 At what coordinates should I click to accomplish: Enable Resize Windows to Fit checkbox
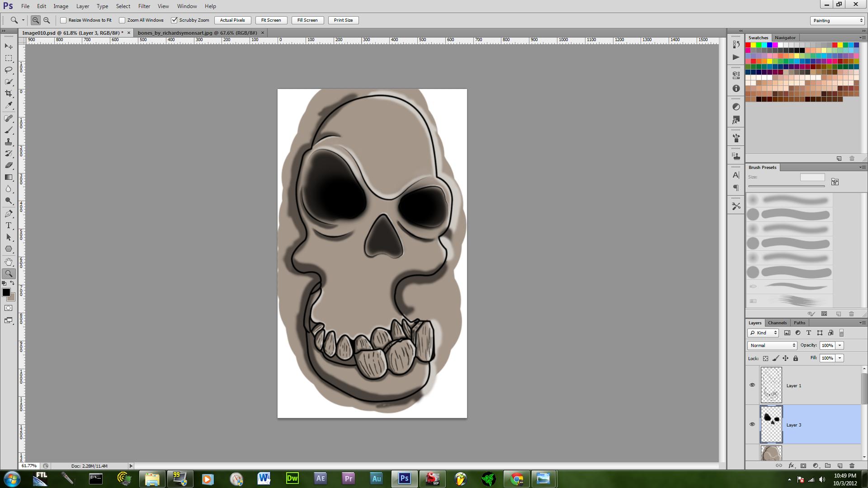pyautogui.click(x=63, y=20)
